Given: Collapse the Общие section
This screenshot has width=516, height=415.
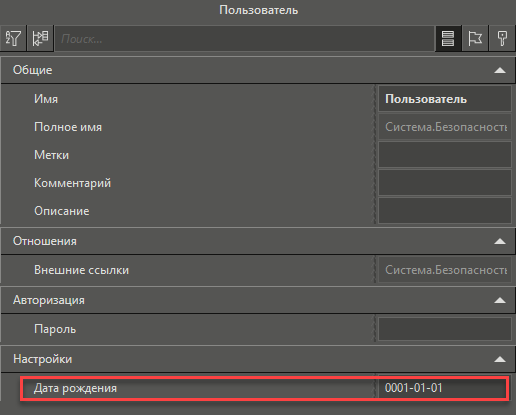Looking at the screenshot, I should pyautogui.click(x=500, y=70).
